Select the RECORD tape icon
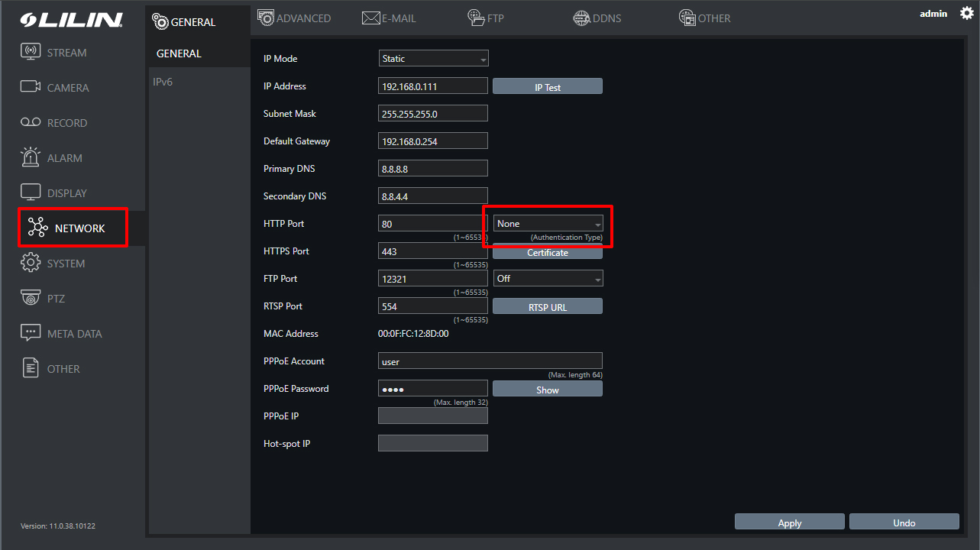 31,123
